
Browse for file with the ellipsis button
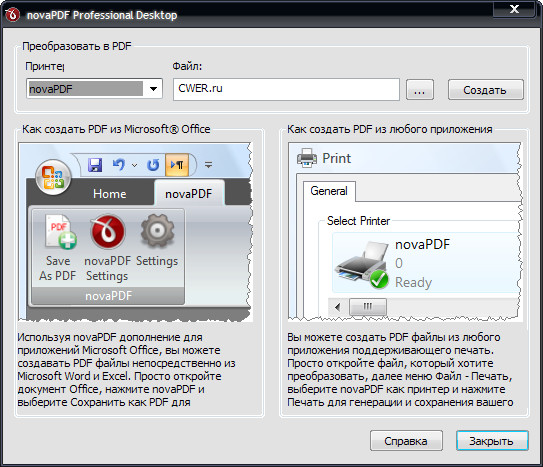click(420, 90)
